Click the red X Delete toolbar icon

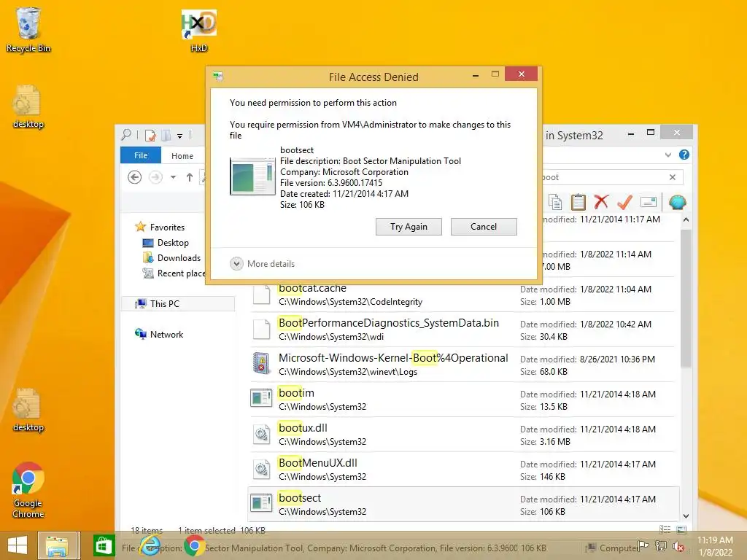click(x=601, y=202)
